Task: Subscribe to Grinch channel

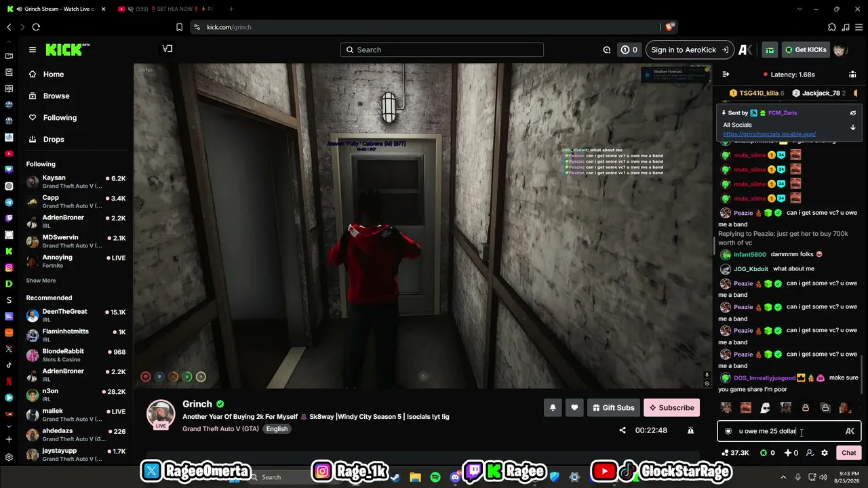Action: 671,407
